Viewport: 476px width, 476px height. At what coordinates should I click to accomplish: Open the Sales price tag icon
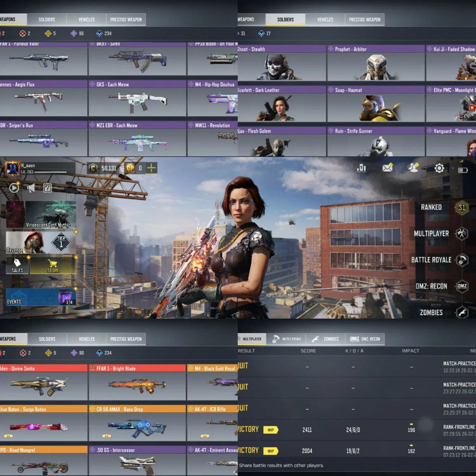17,266
